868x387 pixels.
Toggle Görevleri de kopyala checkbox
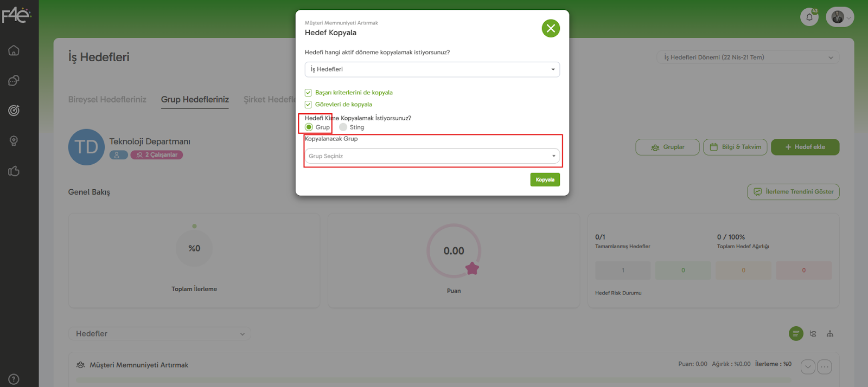[x=308, y=105]
